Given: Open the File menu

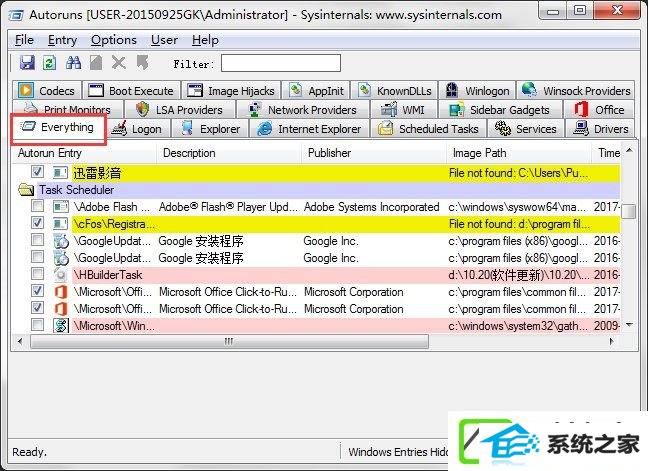Looking at the screenshot, I should pyautogui.click(x=24, y=40).
